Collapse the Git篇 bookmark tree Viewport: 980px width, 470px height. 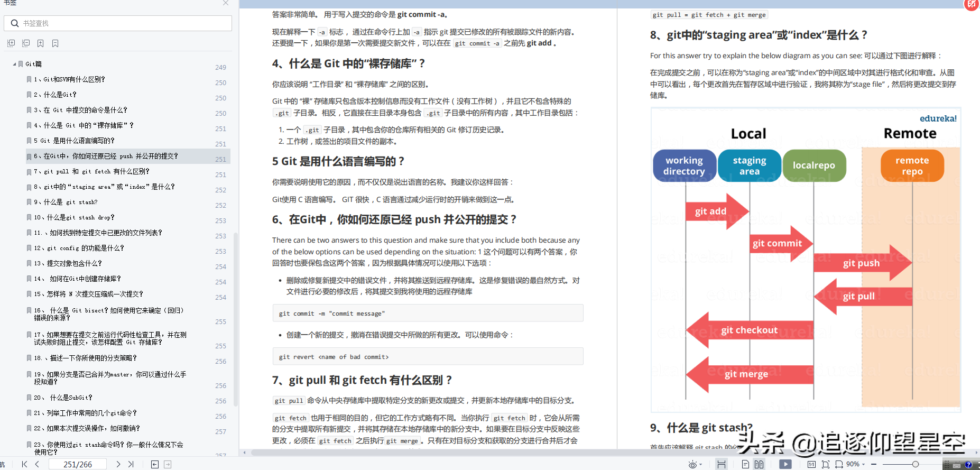(15, 64)
